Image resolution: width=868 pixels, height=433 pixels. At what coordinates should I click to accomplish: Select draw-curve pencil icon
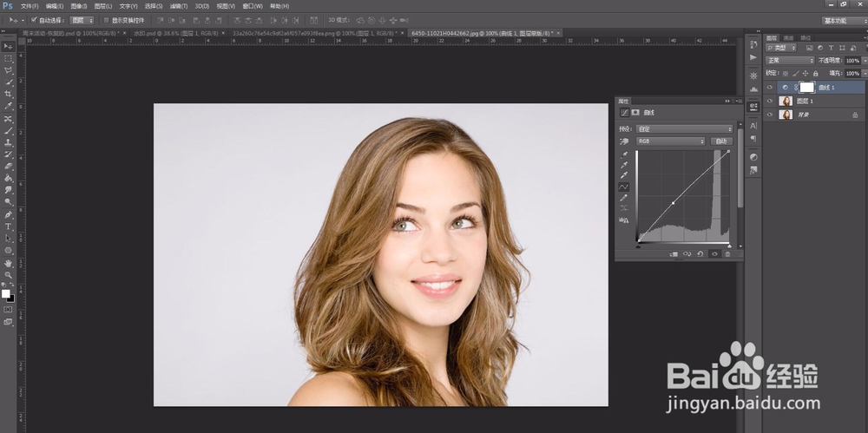pos(624,198)
